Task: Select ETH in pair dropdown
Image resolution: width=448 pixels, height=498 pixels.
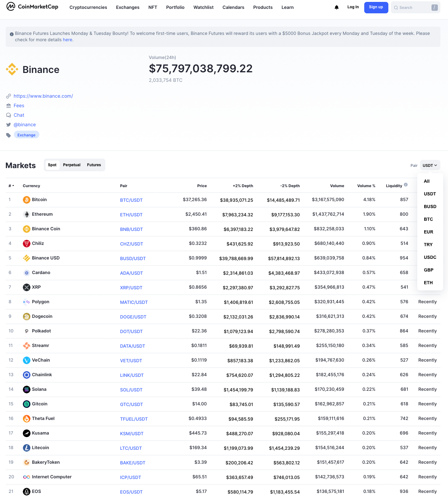Action: point(428,283)
